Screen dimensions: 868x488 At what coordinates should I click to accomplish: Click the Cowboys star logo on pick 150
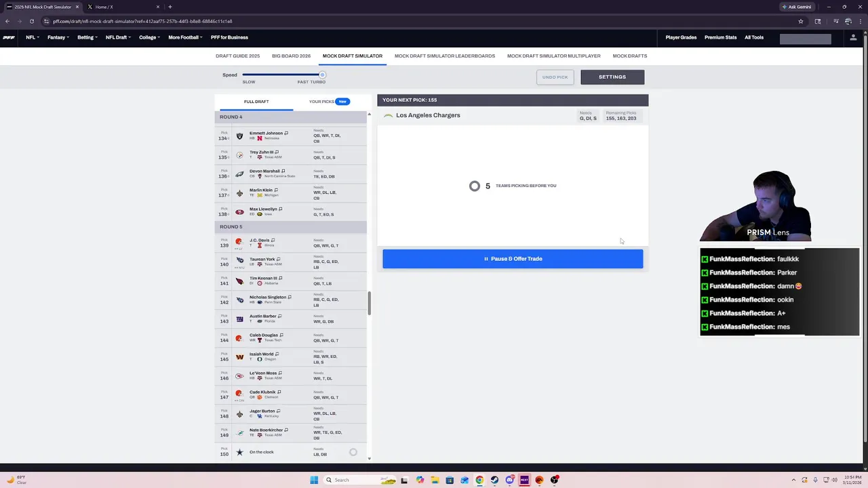(239, 452)
